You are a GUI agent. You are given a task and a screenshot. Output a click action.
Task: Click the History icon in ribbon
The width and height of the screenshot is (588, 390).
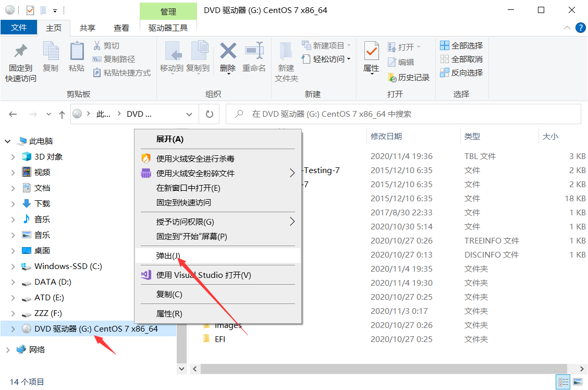409,77
